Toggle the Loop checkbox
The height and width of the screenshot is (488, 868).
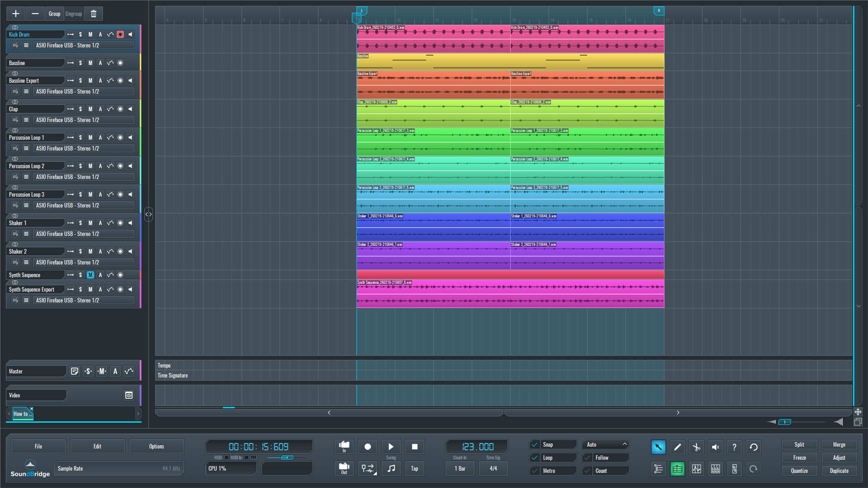click(535, 458)
